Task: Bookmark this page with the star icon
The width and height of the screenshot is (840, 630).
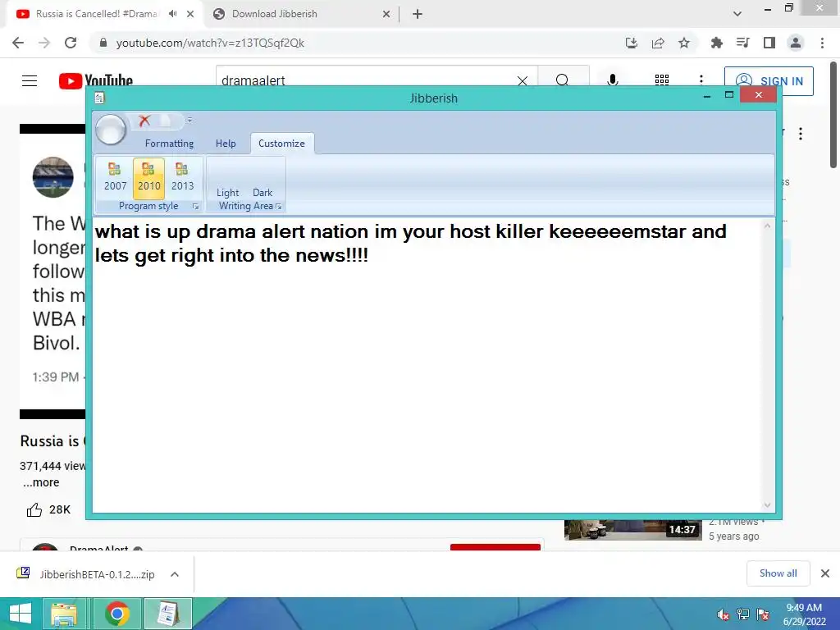Action: point(684,43)
